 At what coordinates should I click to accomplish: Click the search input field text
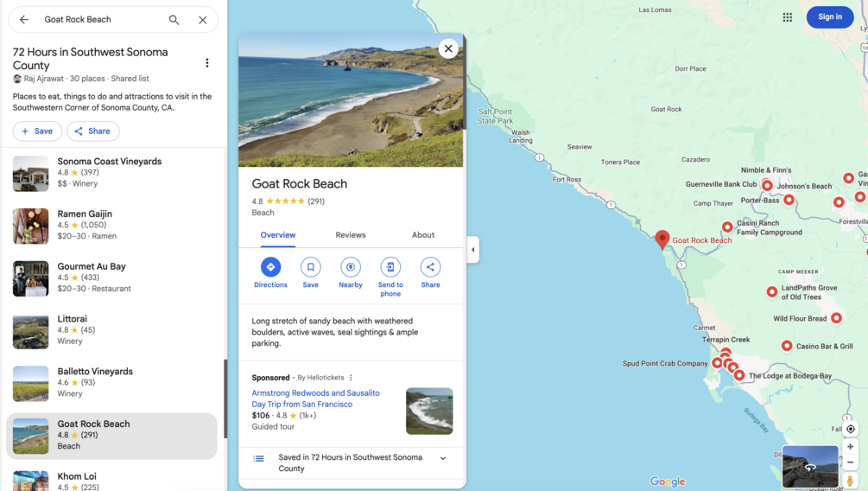(78, 19)
